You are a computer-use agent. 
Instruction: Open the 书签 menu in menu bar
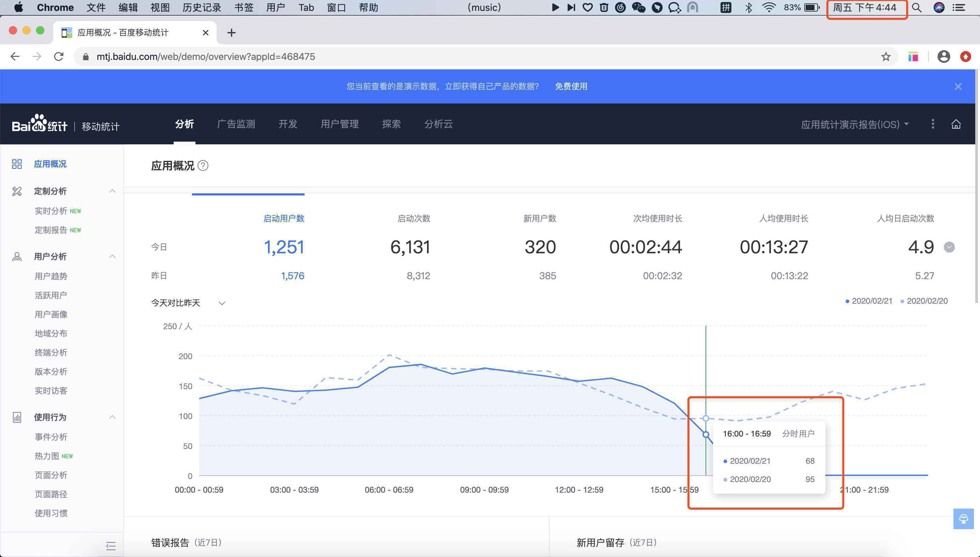click(x=244, y=7)
